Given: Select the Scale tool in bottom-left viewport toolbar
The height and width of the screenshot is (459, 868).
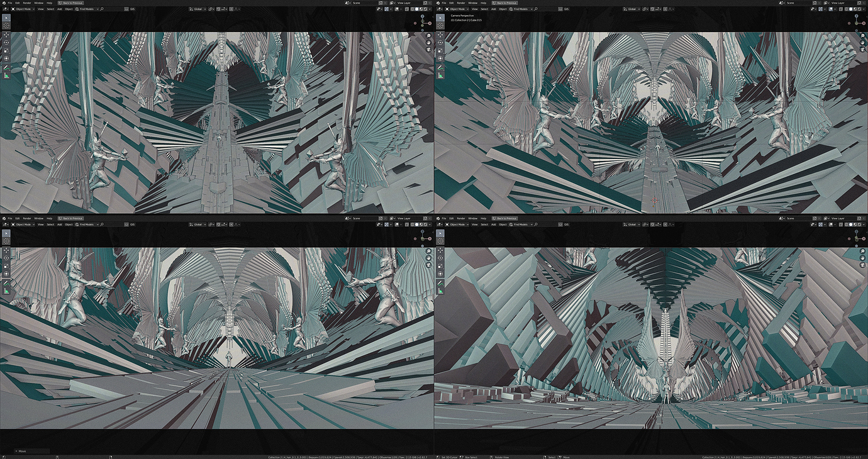Looking at the screenshot, I should pos(6,266).
